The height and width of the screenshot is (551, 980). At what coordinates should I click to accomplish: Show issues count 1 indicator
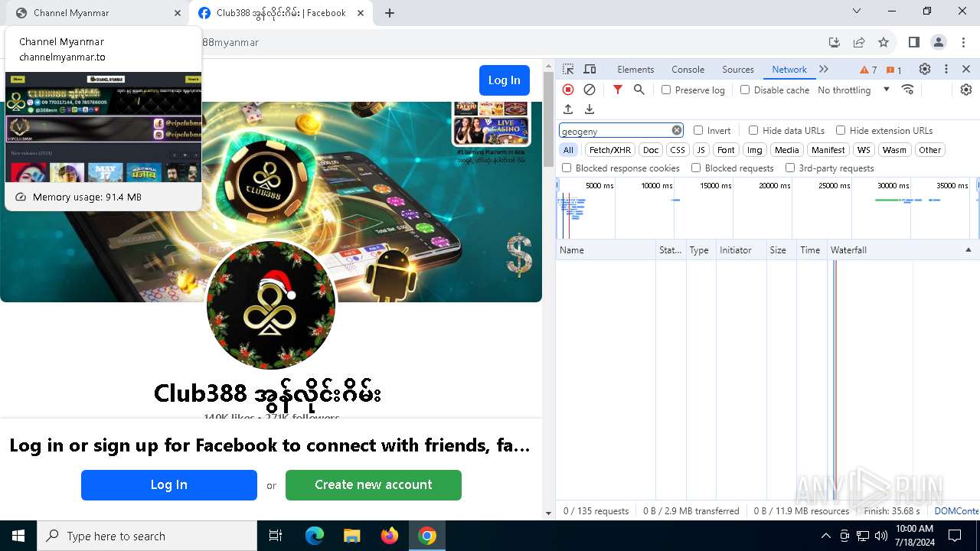pos(894,70)
